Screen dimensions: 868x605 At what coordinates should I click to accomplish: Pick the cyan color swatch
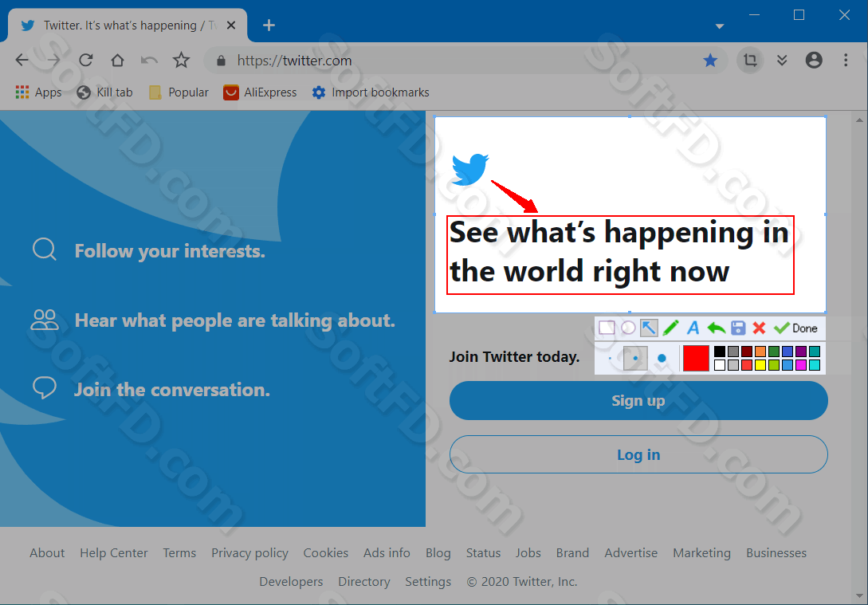point(815,365)
